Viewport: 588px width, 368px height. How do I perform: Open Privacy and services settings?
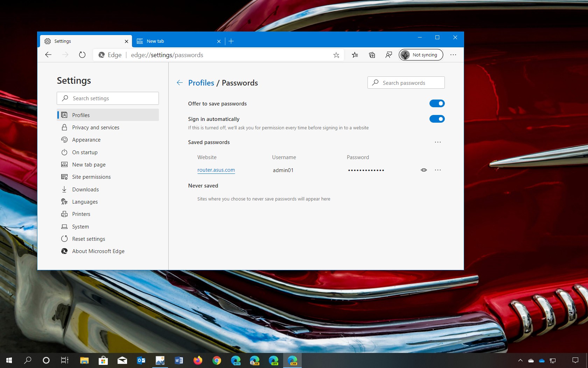108,127
